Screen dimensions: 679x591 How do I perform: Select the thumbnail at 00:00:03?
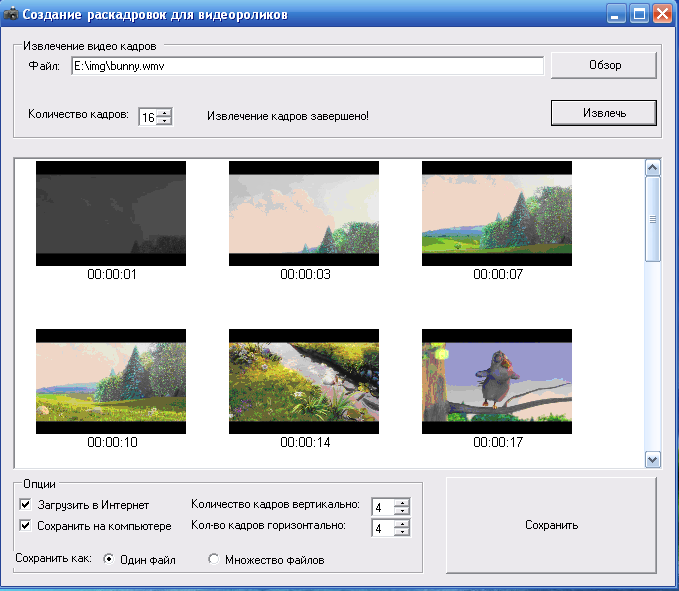304,213
